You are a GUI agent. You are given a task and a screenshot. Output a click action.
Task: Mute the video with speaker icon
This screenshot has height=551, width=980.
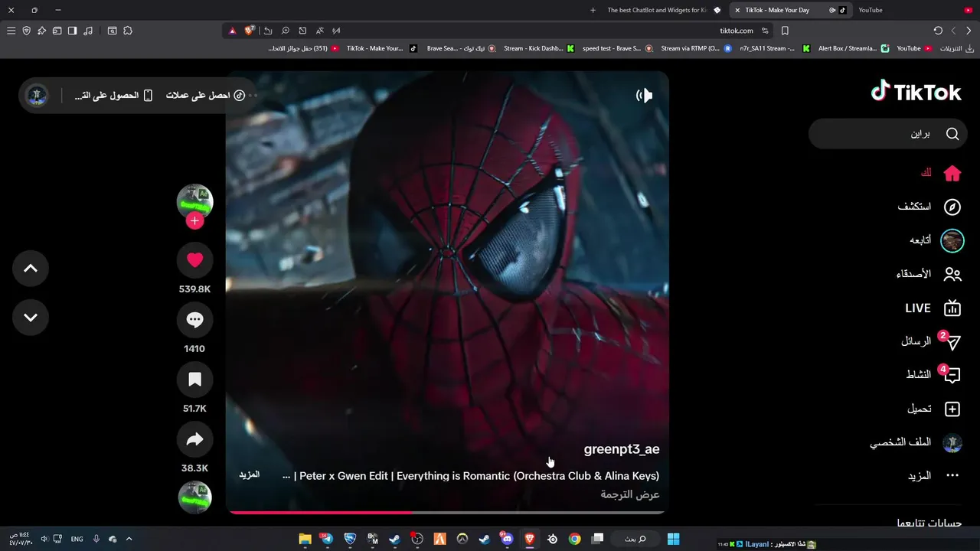click(644, 96)
